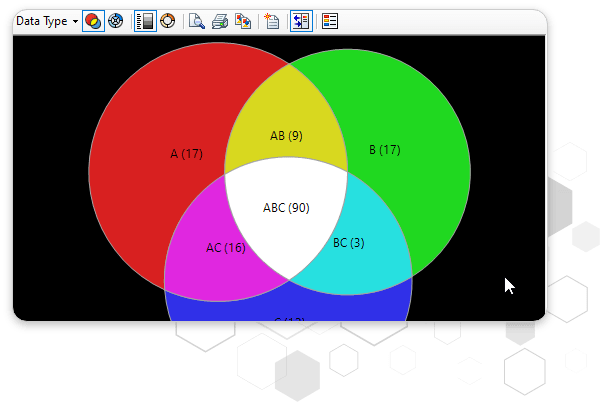The image size is (600, 402).
Task: Select the Venn diagram view icon
Action: pos(93,21)
